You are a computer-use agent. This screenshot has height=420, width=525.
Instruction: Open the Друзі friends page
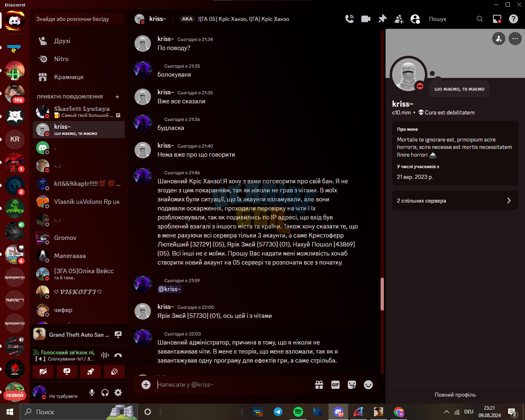[x=79, y=41]
